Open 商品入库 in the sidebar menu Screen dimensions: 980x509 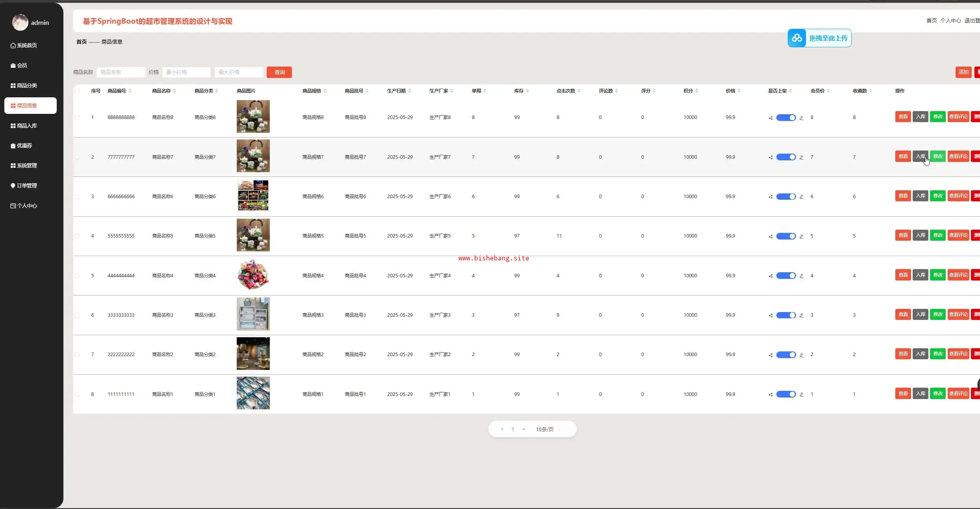pos(27,126)
